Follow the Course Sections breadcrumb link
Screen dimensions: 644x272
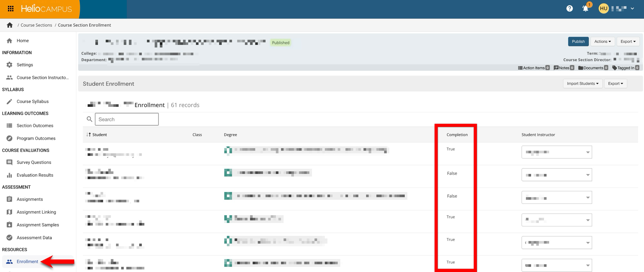pyautogui.click(x=36, y=25)
